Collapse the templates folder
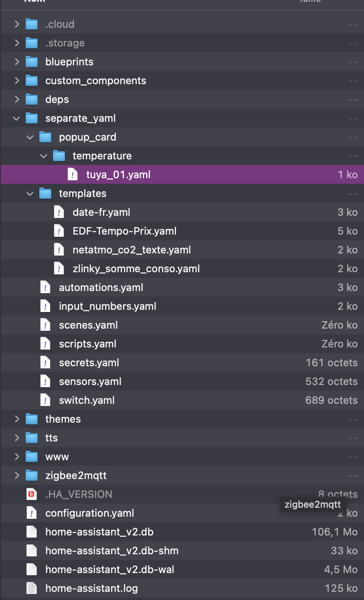 click(30, 194)
